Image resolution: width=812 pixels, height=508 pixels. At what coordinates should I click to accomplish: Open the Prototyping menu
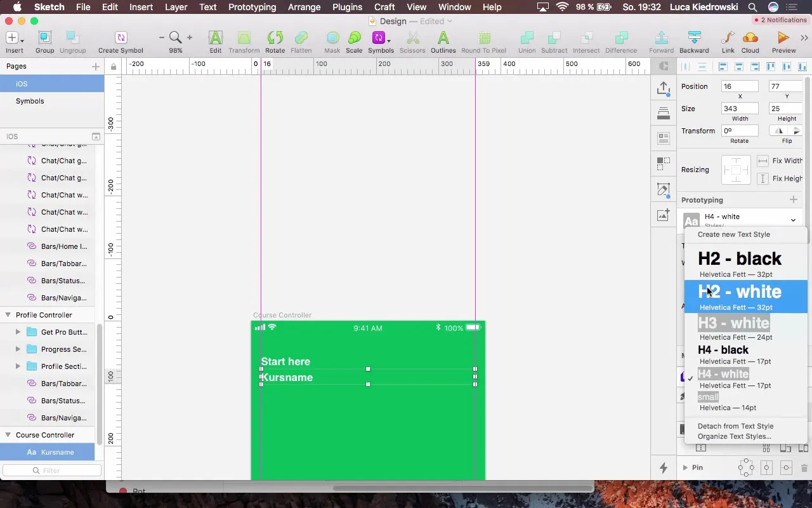[252, 7]
